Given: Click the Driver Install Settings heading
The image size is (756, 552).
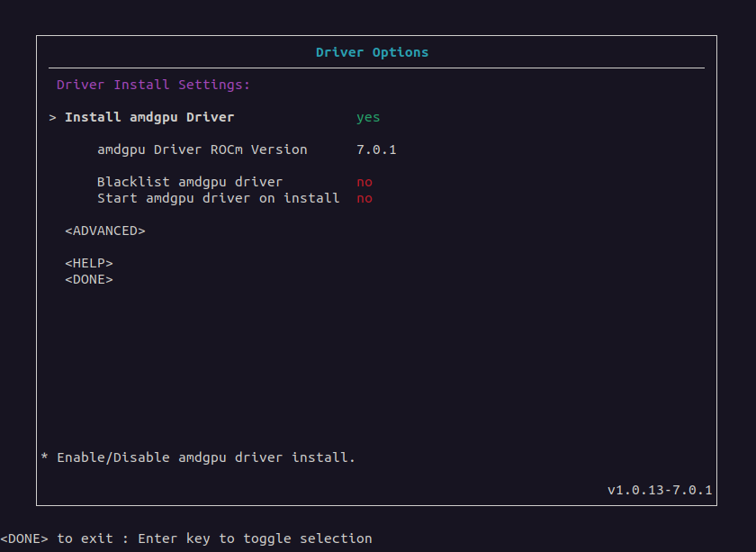Looking at the screenshot, I should tap(153, 85).
